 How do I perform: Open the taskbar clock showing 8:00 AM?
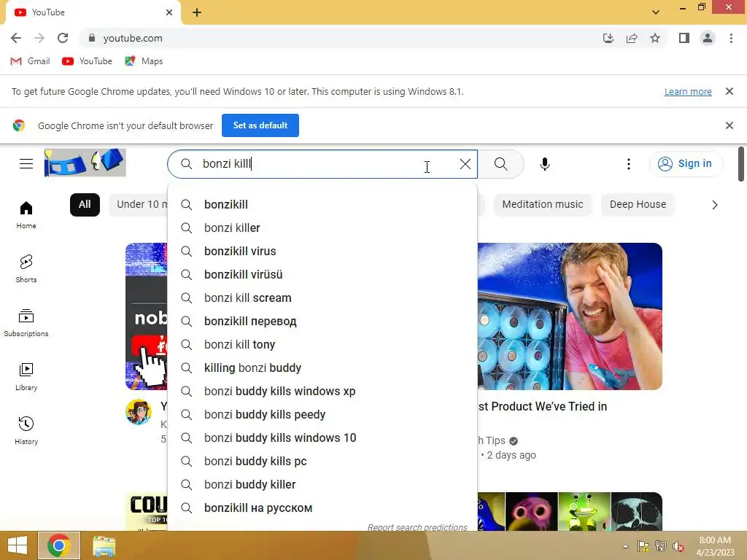point(715,546)
